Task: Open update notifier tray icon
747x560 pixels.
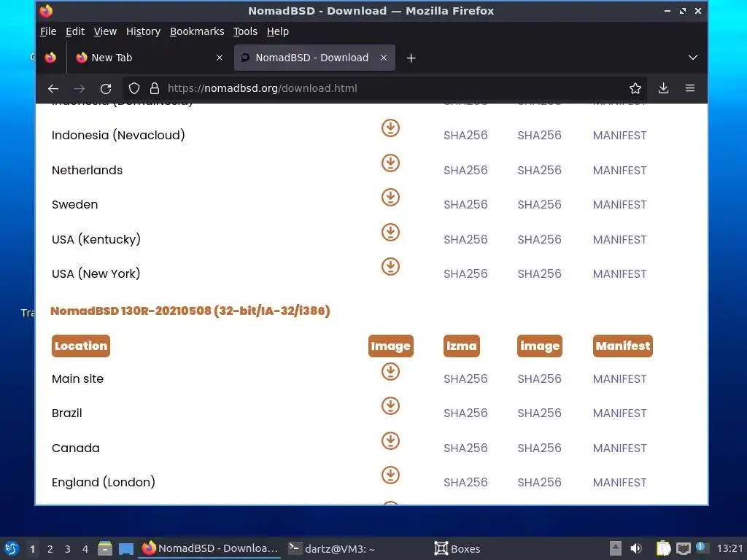Action: click(701, 547)
